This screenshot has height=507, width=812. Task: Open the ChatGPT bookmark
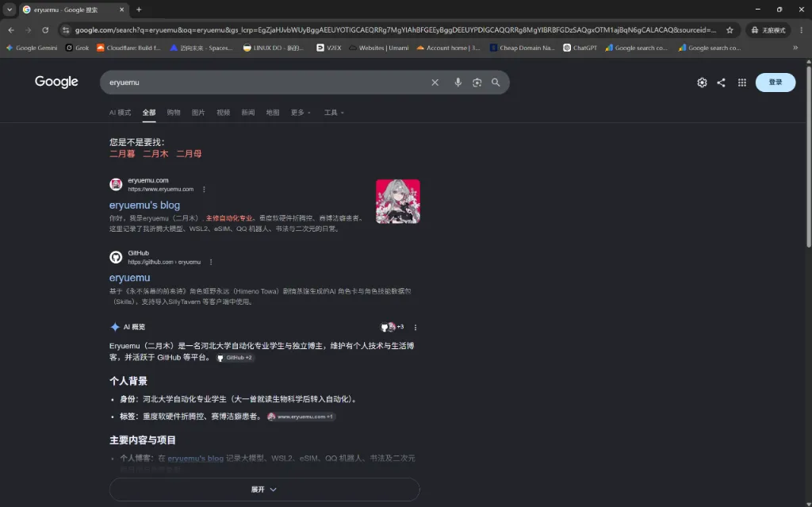click(580, 48)
